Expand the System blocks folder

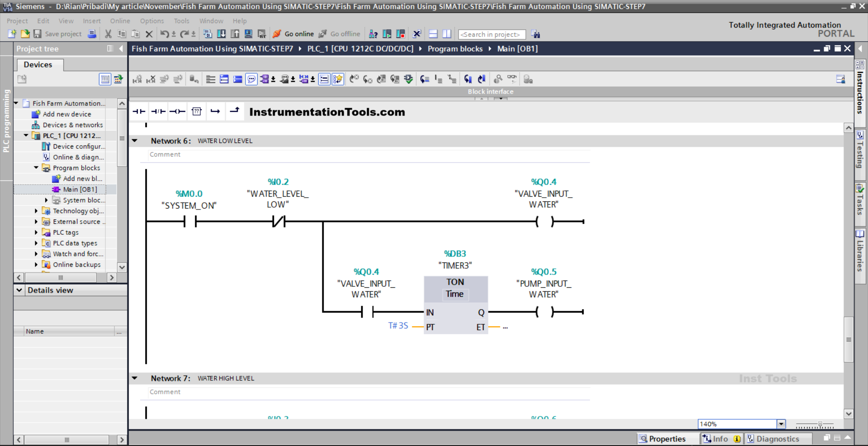pyautogui.click(x=47, y=200)
